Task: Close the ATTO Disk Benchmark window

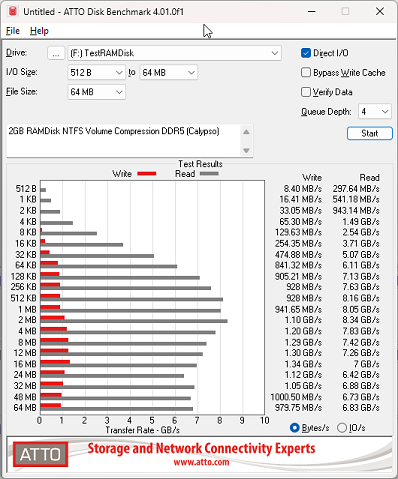Action: [380, 11]
